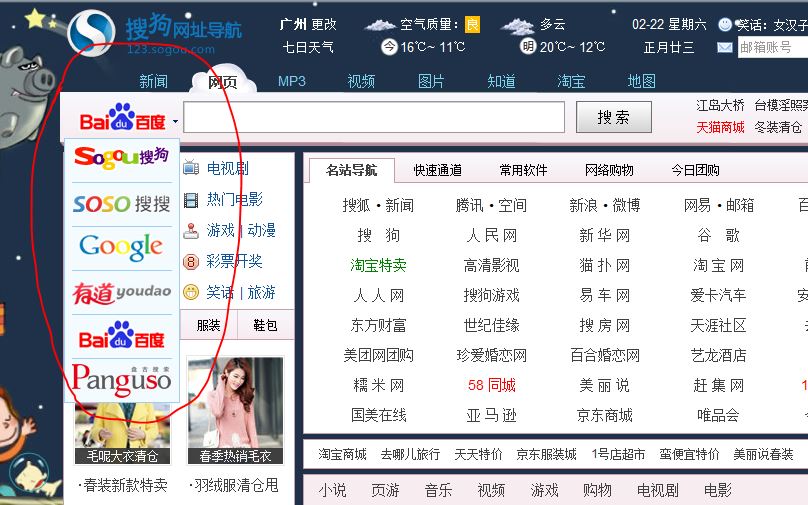Open the 唯品会 site link
The image size is (808, 505).
(718, 415)
